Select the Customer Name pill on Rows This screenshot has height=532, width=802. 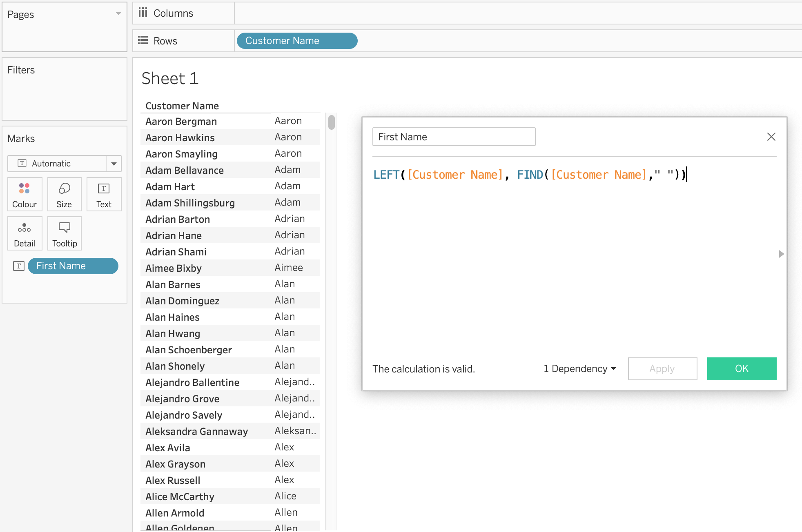coord(297,41)
